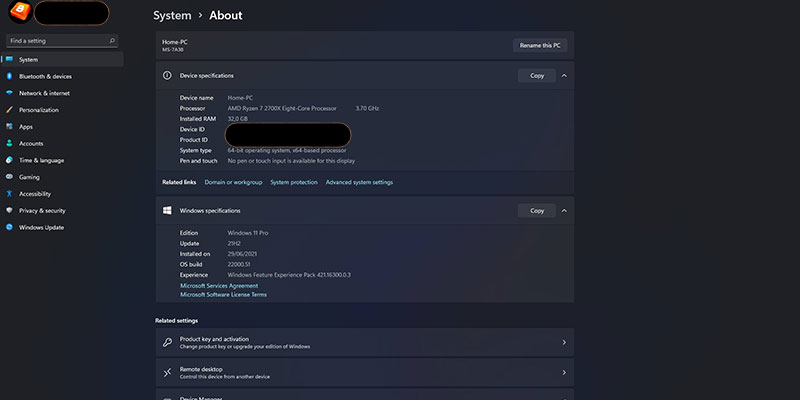
Task: Click the Apps icon in the sidebar
Action: click(9, 127)
